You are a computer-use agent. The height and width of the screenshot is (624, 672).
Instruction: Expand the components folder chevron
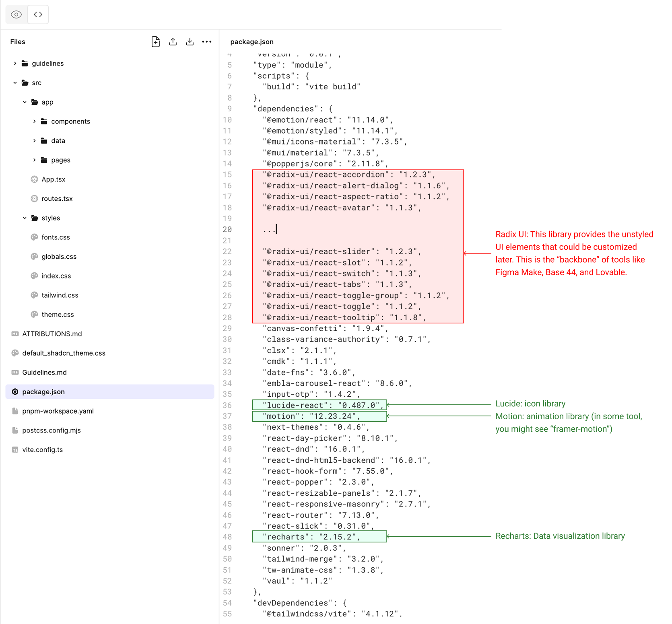point(34,121)
